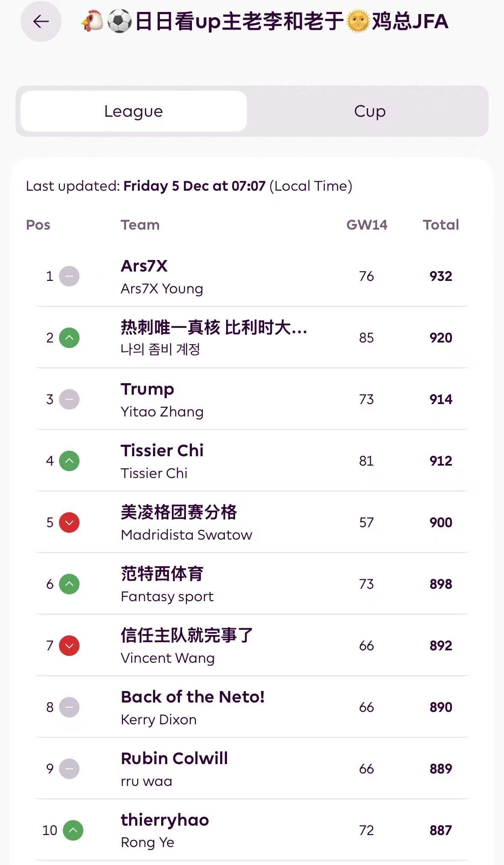
Task: Click the Total column header
Action: click(x=441, y=225)
